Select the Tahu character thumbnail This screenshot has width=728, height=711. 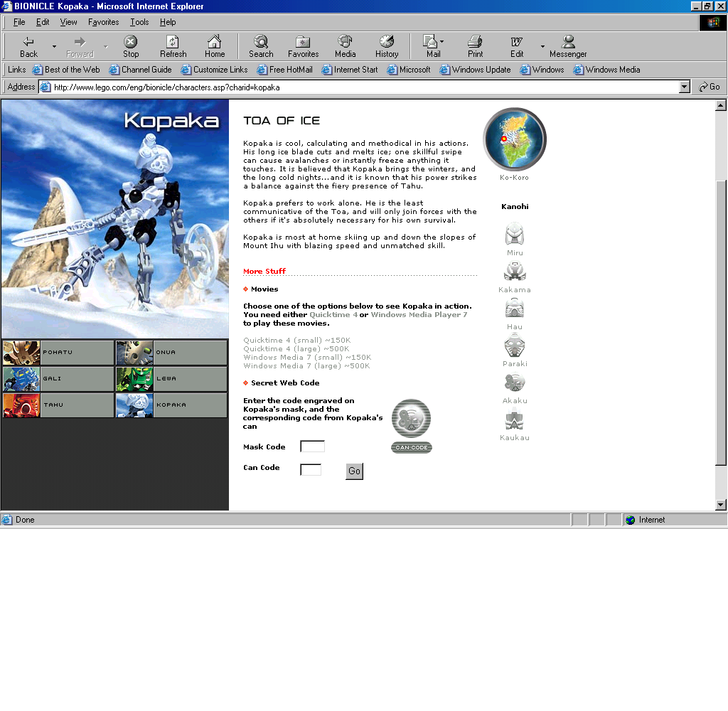[58, 405]
